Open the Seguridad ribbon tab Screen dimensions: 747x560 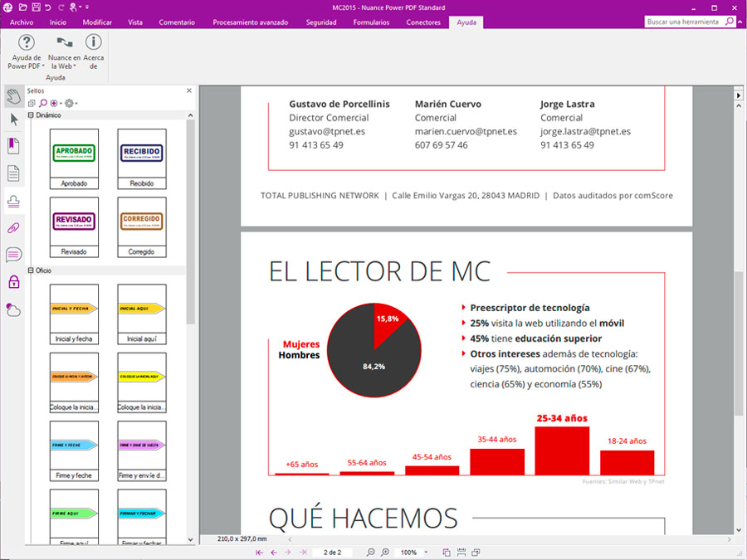click(x=320, y=22)
